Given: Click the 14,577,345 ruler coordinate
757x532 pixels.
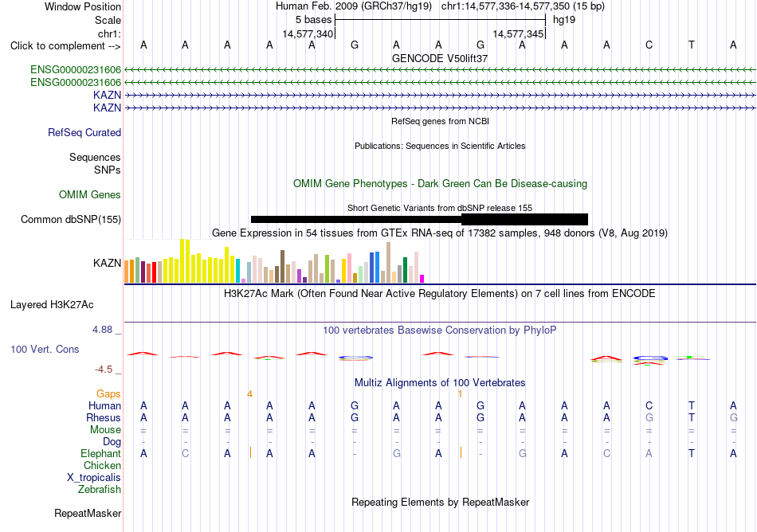Looking at the screenshot, I should [518, 33].
